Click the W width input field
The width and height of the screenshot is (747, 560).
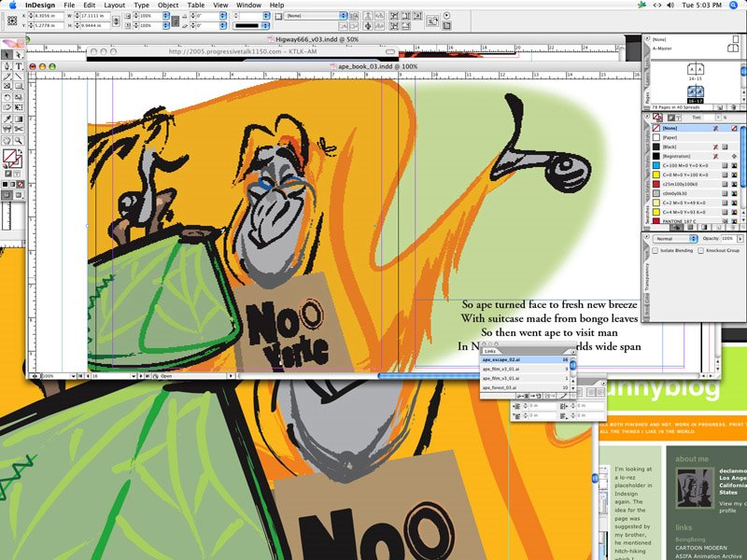94,16
